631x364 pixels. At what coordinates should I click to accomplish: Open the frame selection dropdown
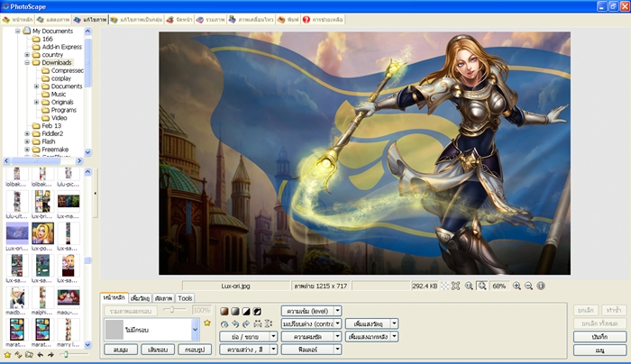pyautogui.click(x=195, y=330)
